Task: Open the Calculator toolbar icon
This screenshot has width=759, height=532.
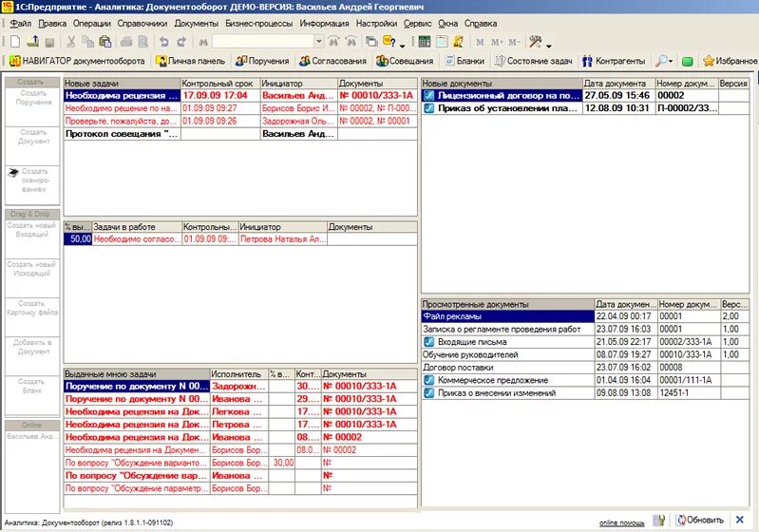Action: pyautogui.click(x=425, y=42)
